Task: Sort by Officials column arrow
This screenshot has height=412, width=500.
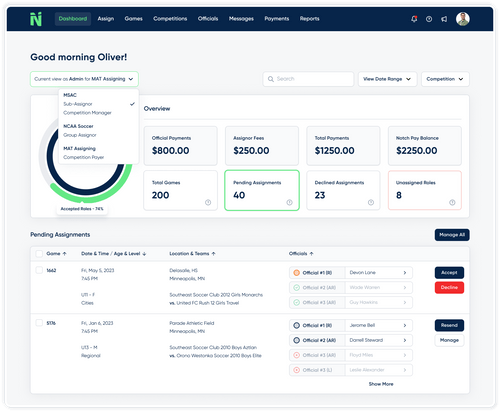Action: coord(311,254)
